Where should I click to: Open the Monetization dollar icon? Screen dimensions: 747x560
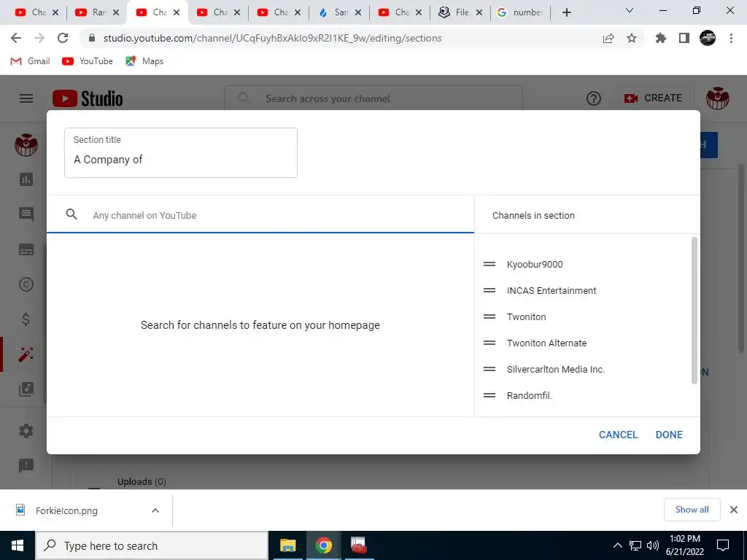point(26,319)
